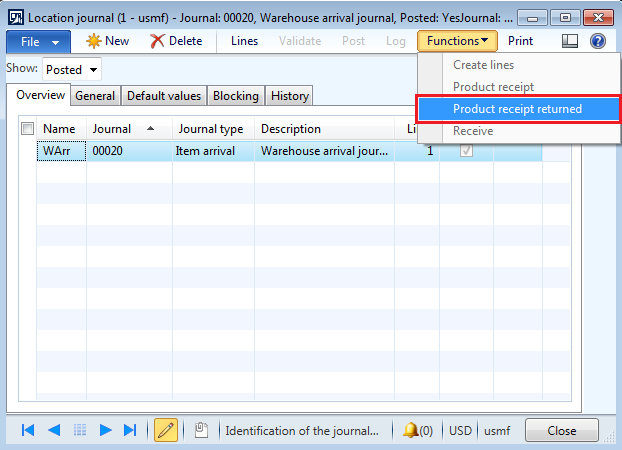The image size is (622, 450).
Task: Choose Receive from Functions menu
Action: (x=473, y=131)
